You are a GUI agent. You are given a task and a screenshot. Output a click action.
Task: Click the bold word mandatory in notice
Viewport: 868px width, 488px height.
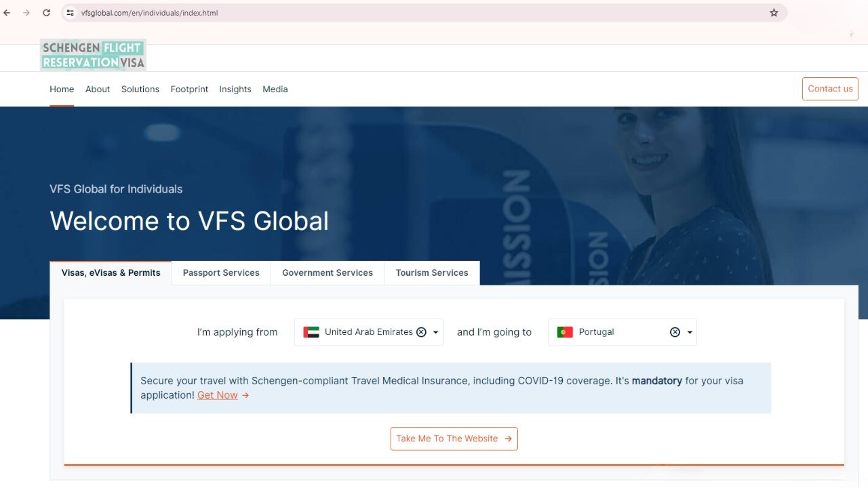point(657,381)
